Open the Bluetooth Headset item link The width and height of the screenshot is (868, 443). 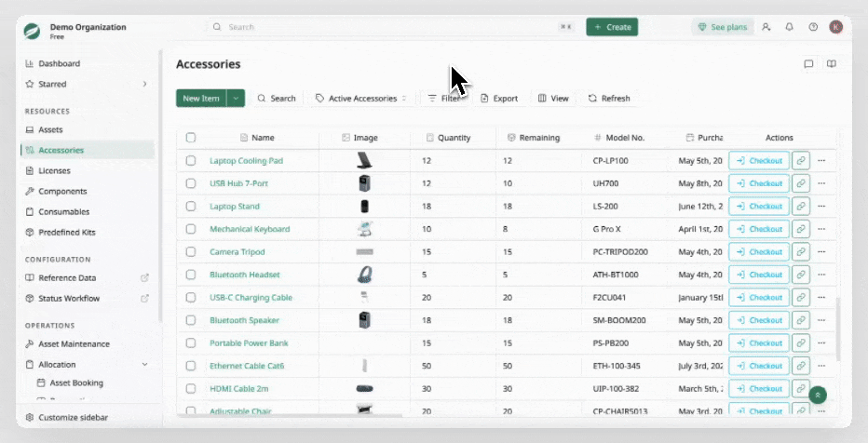pos(245,275)
